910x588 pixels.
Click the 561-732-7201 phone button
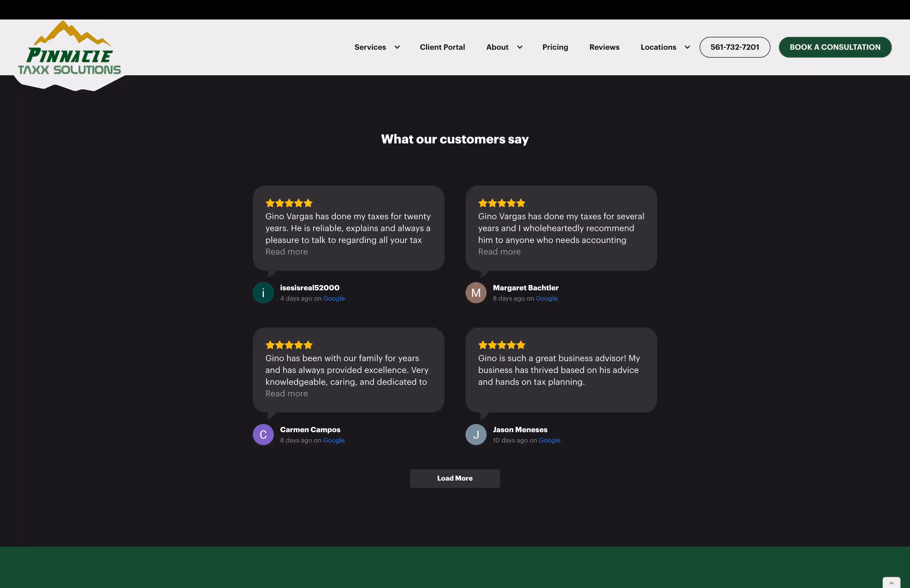tap(734, 47)
